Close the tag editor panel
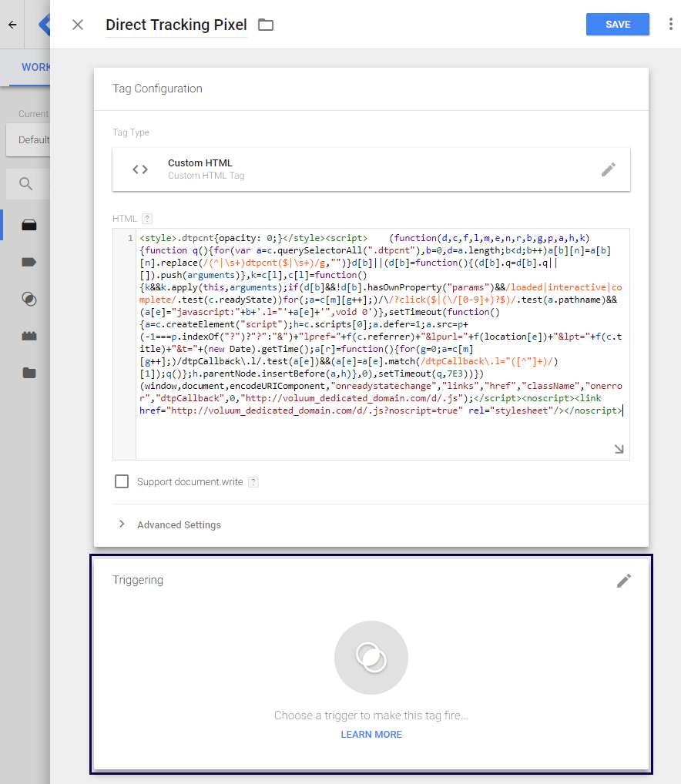 pyautogui.click(x=77, y=25)
